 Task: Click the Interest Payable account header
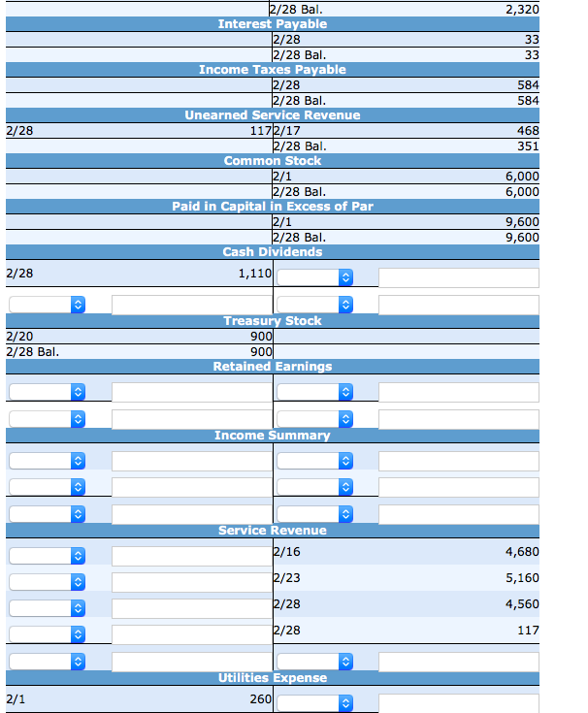tap(273, 24)
